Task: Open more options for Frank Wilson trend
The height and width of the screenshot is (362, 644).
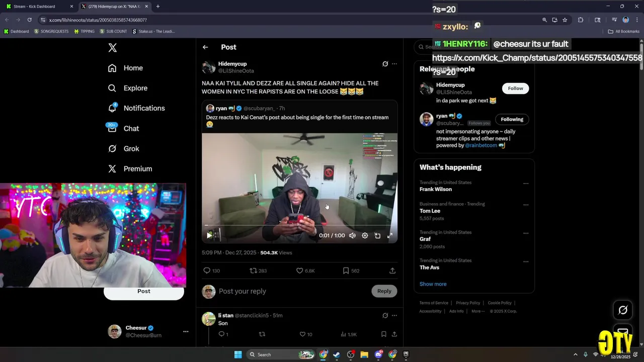Action: point(526,184)
